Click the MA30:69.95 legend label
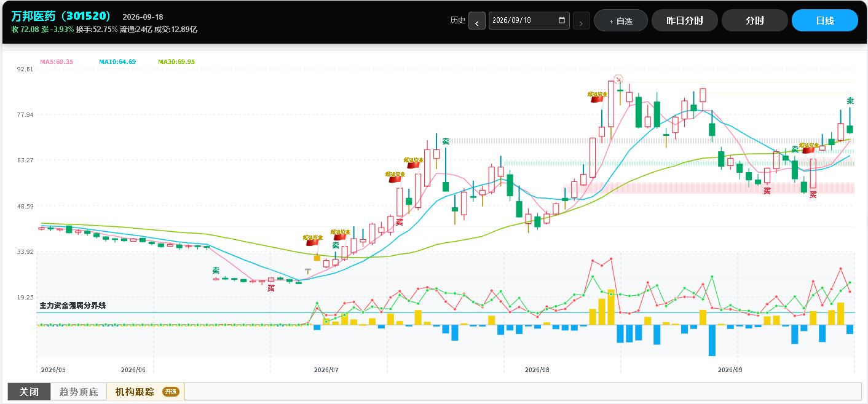The height and width of the screenshot is (404, 868). pos(176,61)
